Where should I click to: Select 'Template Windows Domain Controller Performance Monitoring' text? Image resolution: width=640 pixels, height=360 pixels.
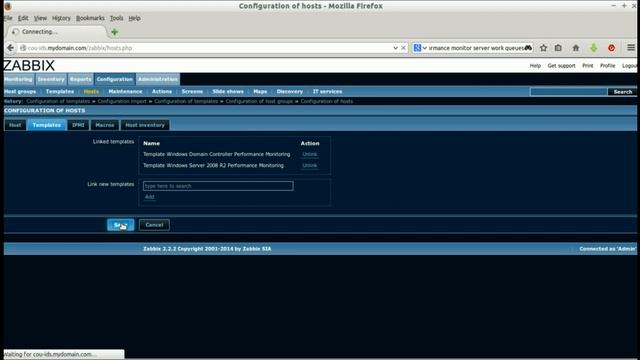[x=217, y=154]
